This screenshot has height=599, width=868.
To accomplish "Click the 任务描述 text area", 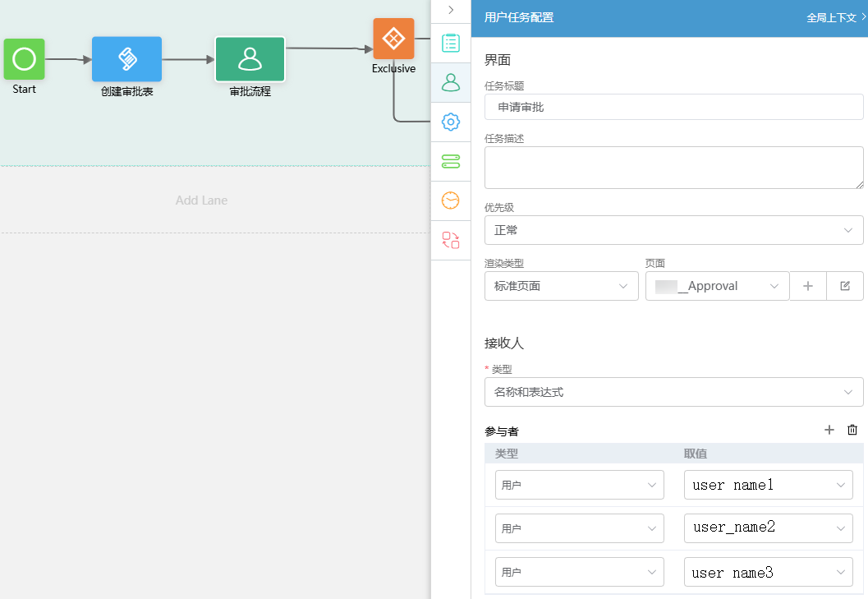I will coord(673,168).
